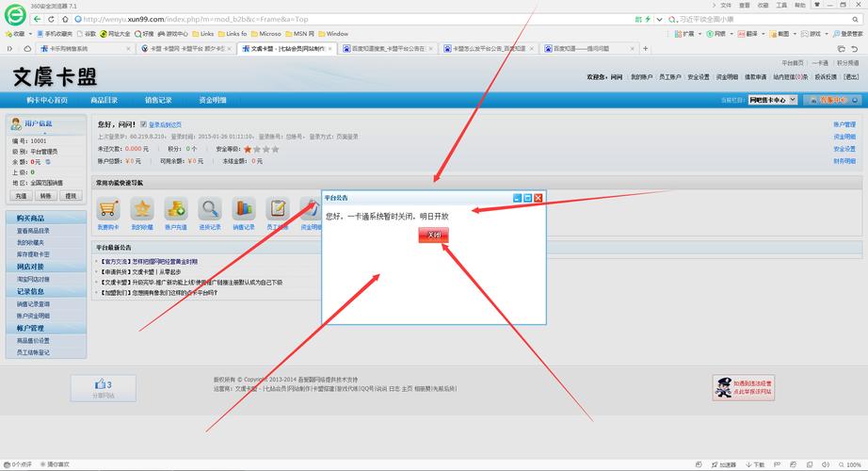The width and height of the screenshot is (868, 471).
Task: Open the 商品目录 nav tab
Action: 104,100
